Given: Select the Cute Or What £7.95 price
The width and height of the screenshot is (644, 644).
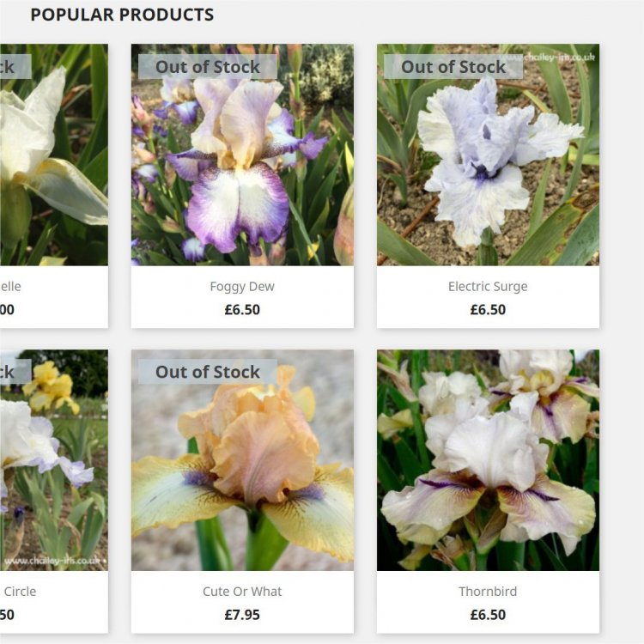Looking at the screenshot, I should [242, 615].
